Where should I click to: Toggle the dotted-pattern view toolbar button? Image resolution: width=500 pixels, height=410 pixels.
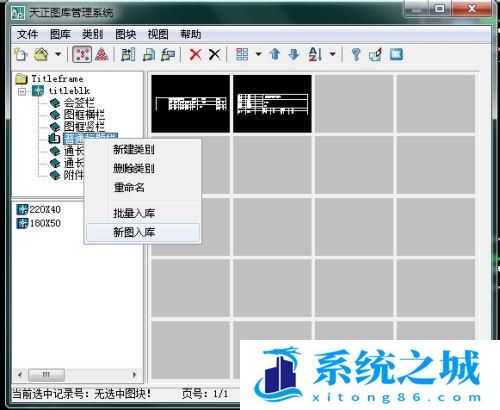pos(82,54)
